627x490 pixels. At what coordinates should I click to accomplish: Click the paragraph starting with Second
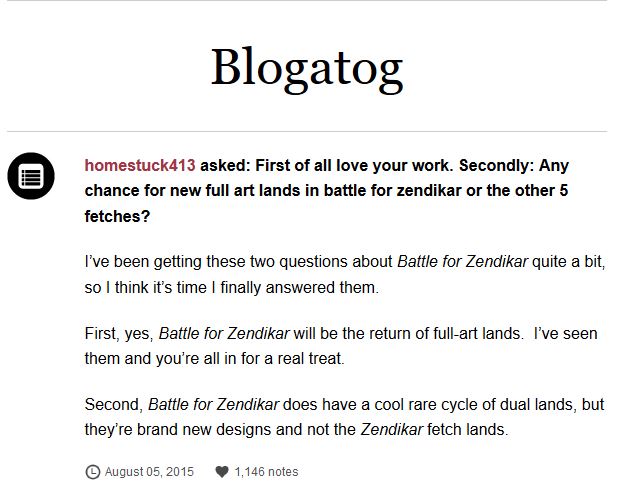[x=344, y=417]
